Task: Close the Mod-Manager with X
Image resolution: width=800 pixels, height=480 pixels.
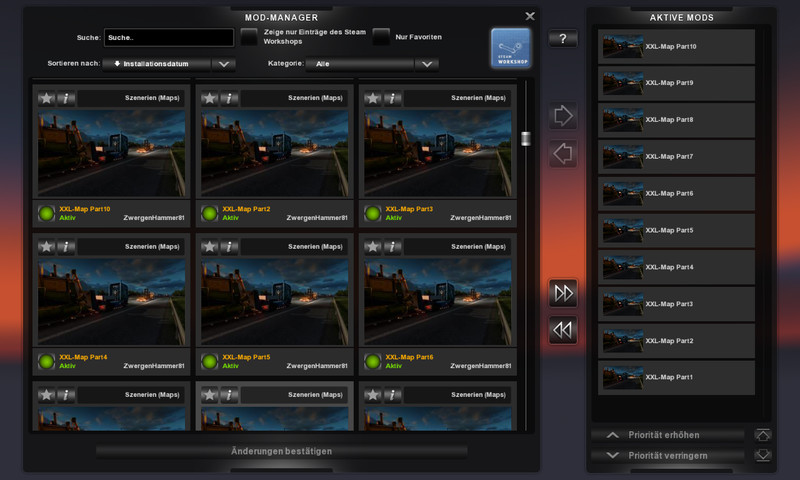Action: 530,16
